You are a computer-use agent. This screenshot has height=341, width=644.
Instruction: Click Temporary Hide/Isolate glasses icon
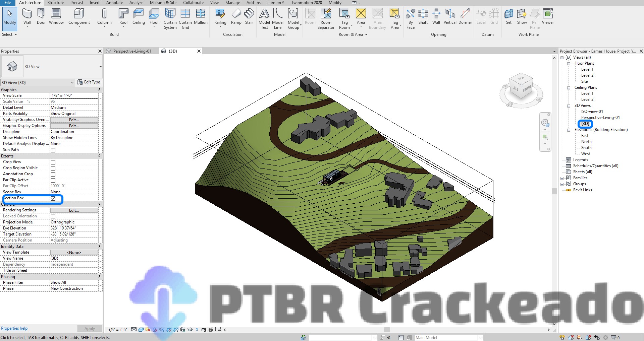[x=190, y=330]
